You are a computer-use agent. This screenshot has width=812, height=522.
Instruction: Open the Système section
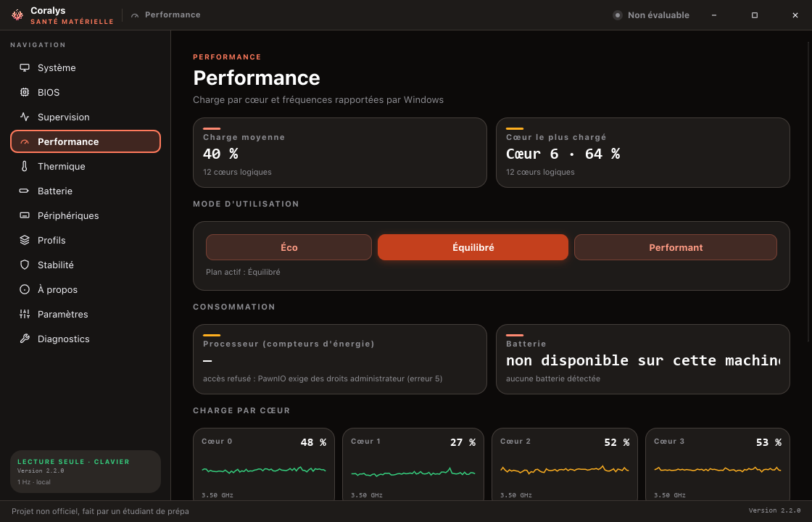[x=86, y=68]
